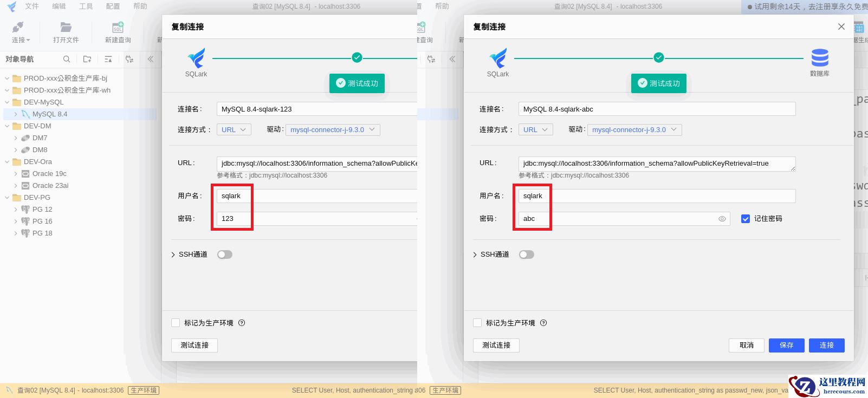Click the blue 连接 button

827,345
